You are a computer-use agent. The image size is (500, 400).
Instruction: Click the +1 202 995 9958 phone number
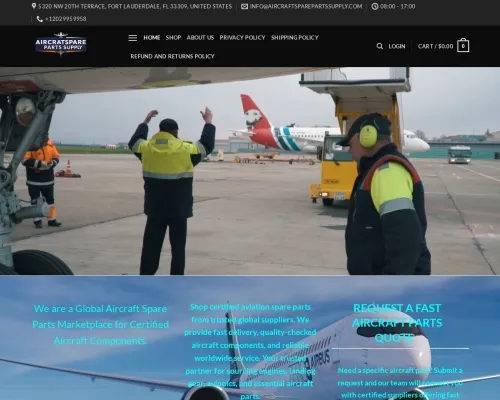[x=66, y=19]
